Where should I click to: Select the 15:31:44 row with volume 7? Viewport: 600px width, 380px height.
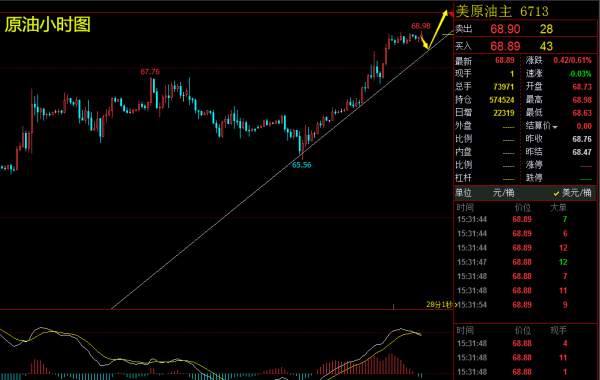(x=512, y=219)
